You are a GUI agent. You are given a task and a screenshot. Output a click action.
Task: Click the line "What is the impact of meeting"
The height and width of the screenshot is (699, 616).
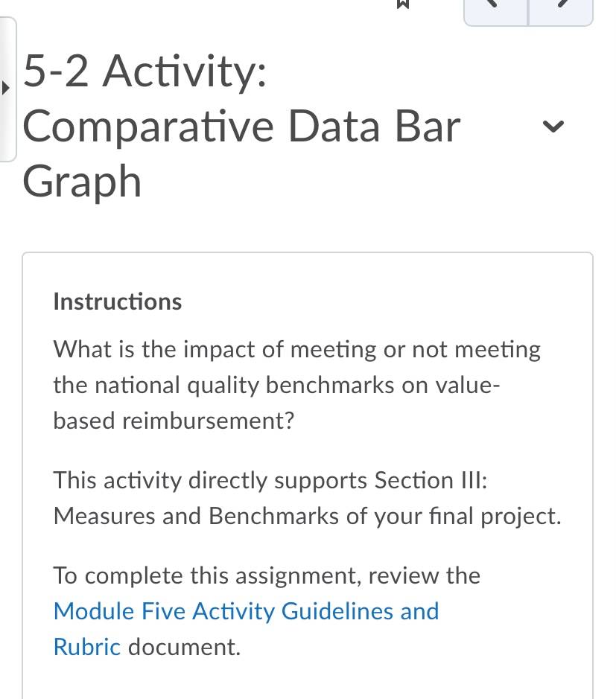coord(297,349)
